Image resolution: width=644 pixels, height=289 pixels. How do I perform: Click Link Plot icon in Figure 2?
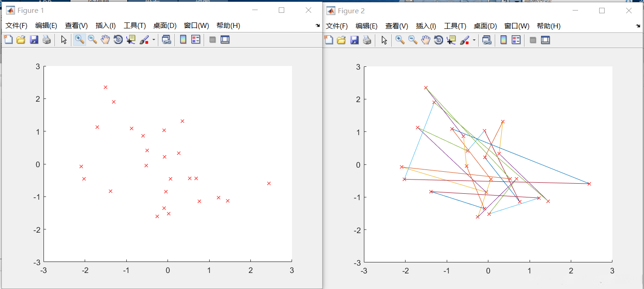click(x=487, y=40)
